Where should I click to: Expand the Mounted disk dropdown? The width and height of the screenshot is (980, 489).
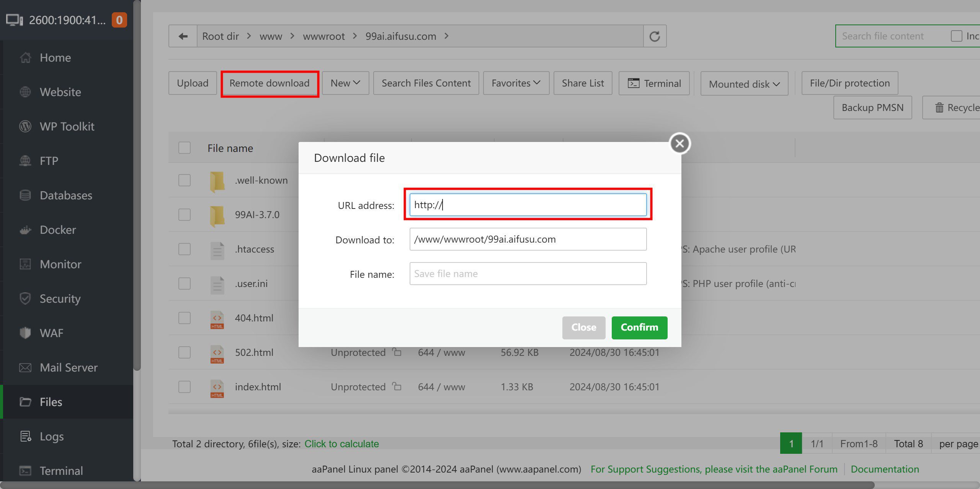point(744,84)
